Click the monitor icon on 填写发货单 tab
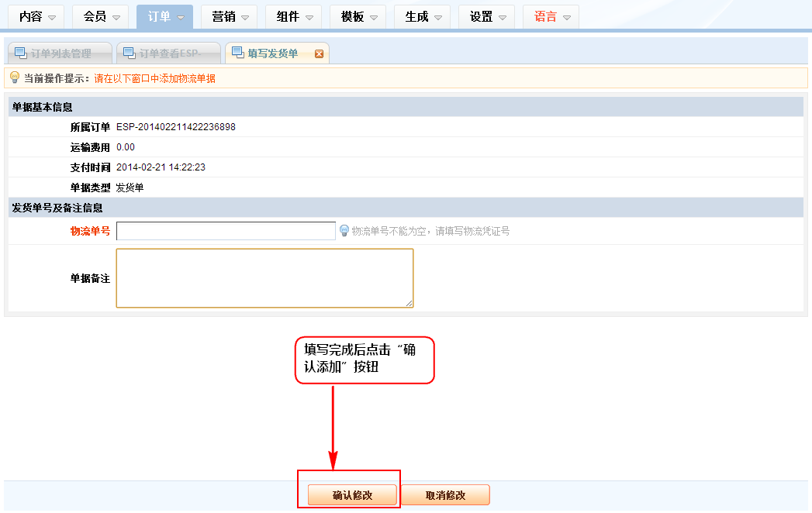This screenshot has width=812, height=513. [237, 53]
